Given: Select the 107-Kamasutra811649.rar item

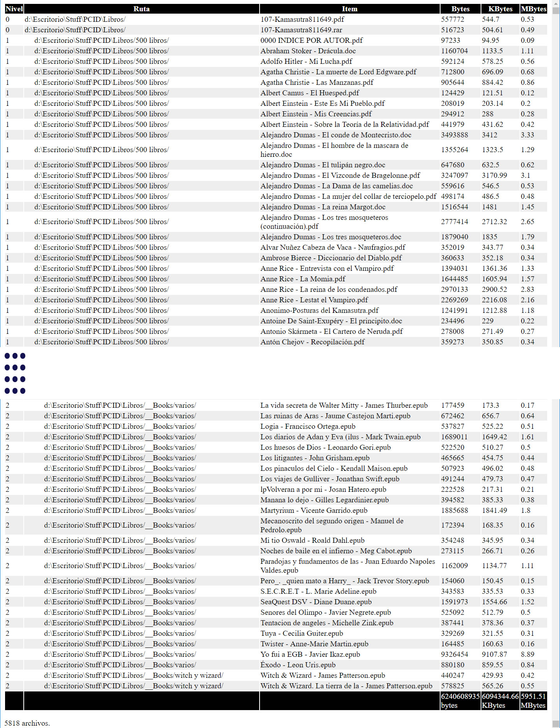Looking at the screenshot, I should tap(302, 30).
